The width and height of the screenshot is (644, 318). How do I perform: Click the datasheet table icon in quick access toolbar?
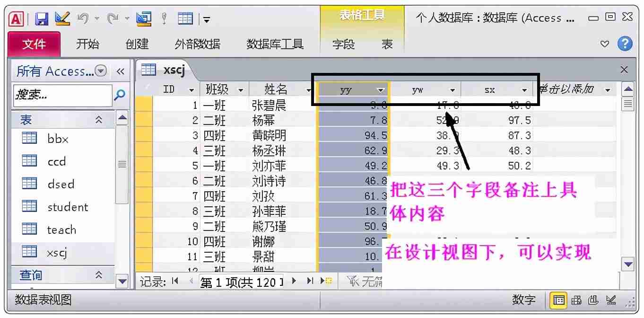[185, 18]
